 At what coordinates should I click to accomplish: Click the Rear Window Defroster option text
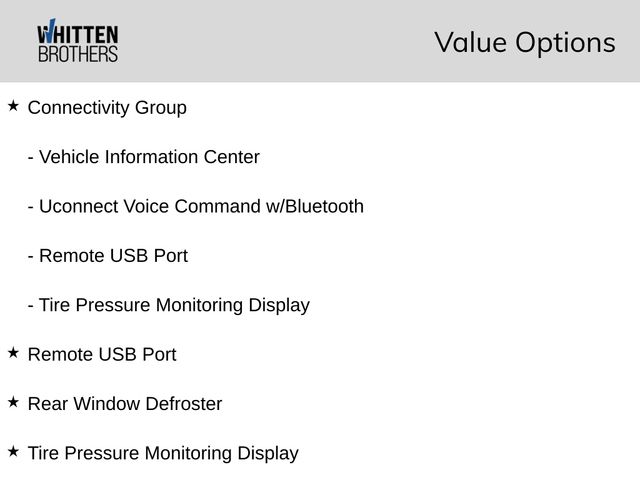125,404
